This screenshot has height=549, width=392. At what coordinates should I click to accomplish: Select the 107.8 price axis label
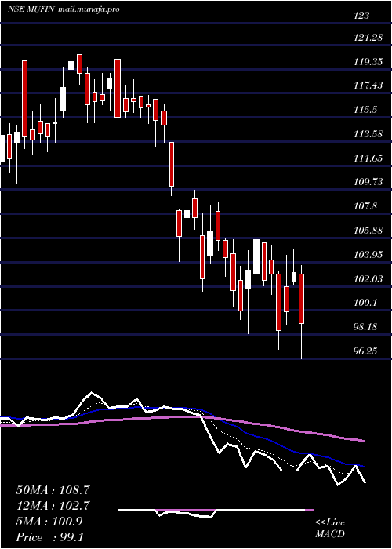point(366,206)
